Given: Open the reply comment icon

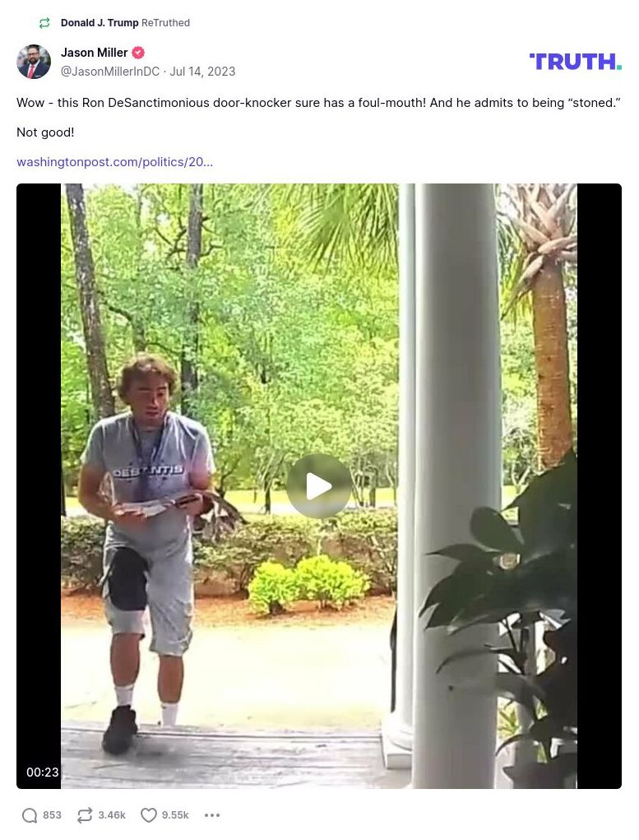Looking at the screenshot, I should 30,814.
